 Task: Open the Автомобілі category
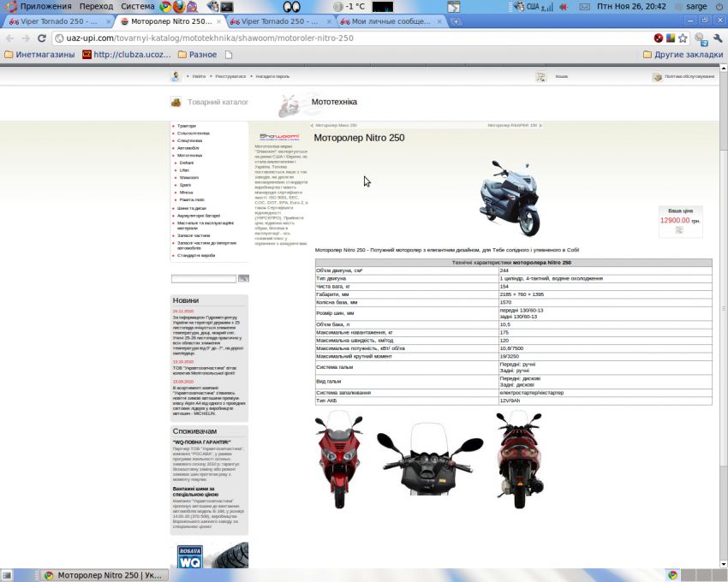point(188,148)
